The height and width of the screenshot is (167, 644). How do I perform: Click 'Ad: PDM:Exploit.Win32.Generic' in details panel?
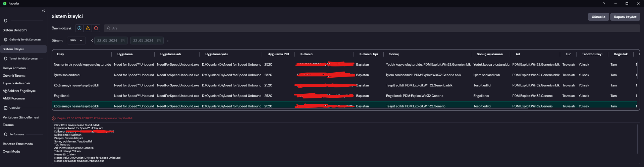point(74,148)
